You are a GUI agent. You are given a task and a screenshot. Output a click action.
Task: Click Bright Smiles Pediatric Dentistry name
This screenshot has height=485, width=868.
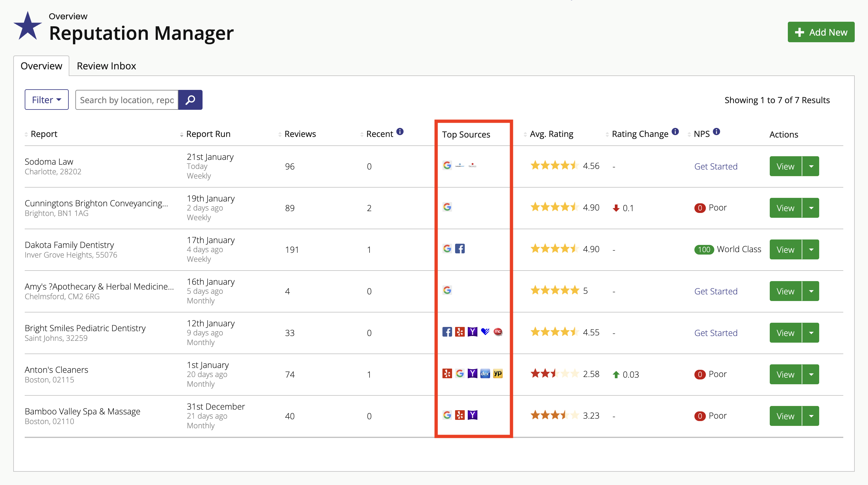85,328
